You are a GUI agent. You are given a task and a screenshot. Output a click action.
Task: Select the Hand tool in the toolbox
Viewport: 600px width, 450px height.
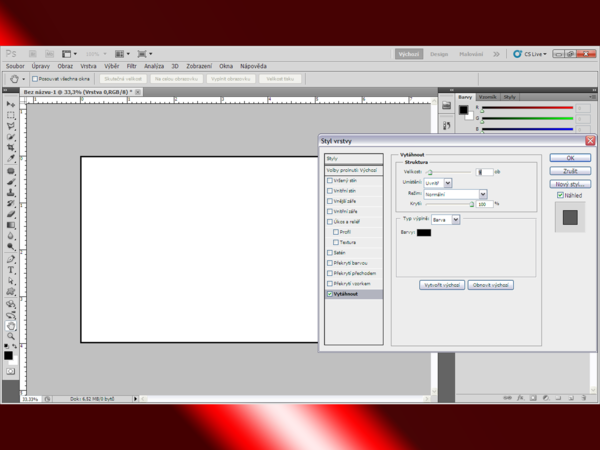(x=11, y=315)
